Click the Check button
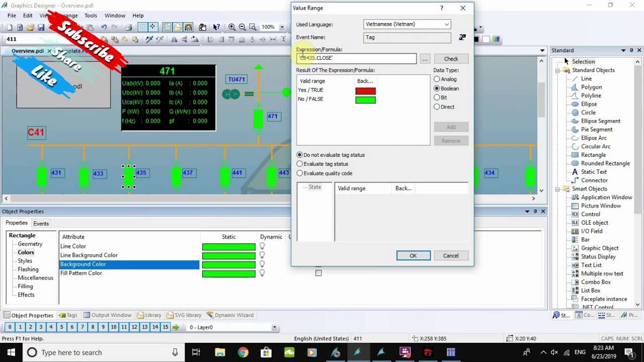The image size is (644, 362). tap(451, 59)
